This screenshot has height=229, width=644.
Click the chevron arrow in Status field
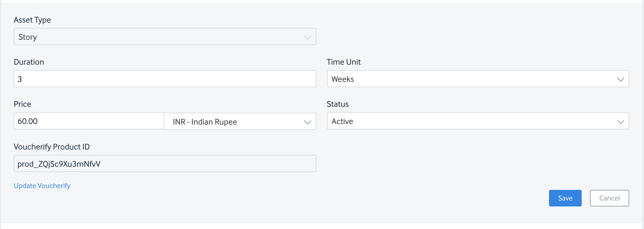tap(621, 122)
